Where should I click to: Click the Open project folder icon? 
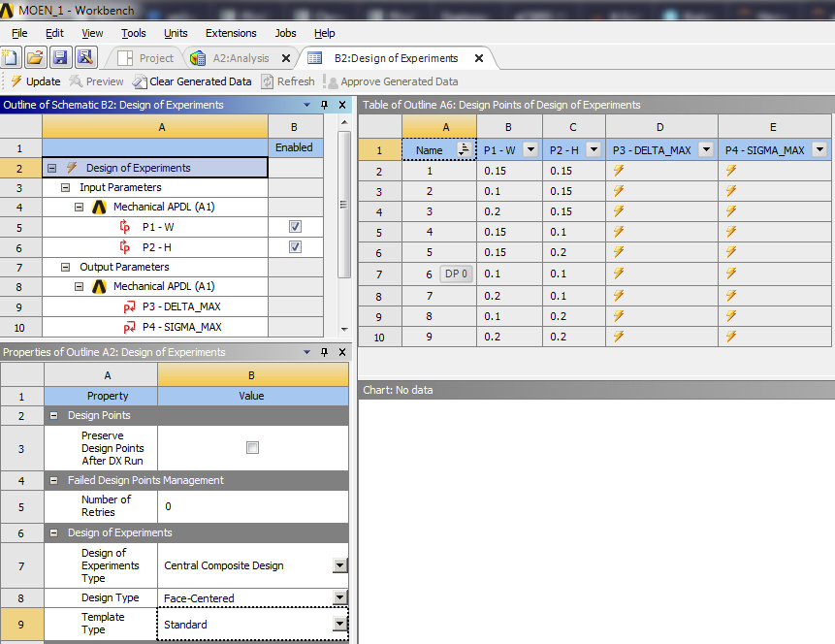point(35,57)
